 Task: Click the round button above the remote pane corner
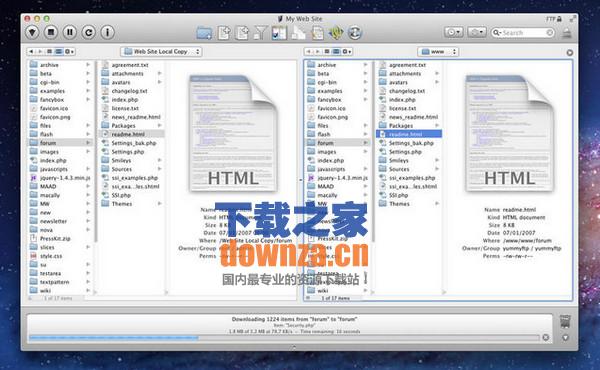[x=570, y=53]
